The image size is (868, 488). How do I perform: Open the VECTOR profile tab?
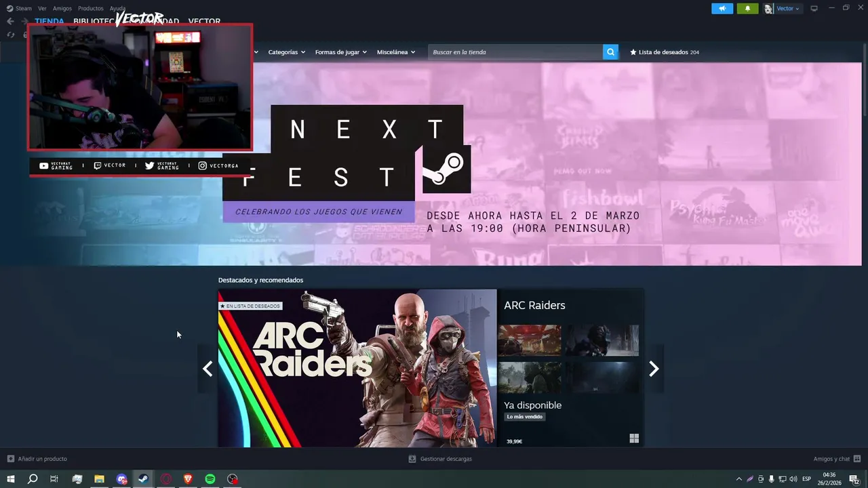coord(204,21)
